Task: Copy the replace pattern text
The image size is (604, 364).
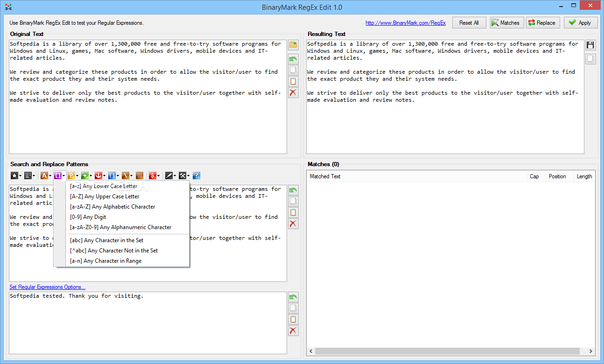Action: [293, 308]
